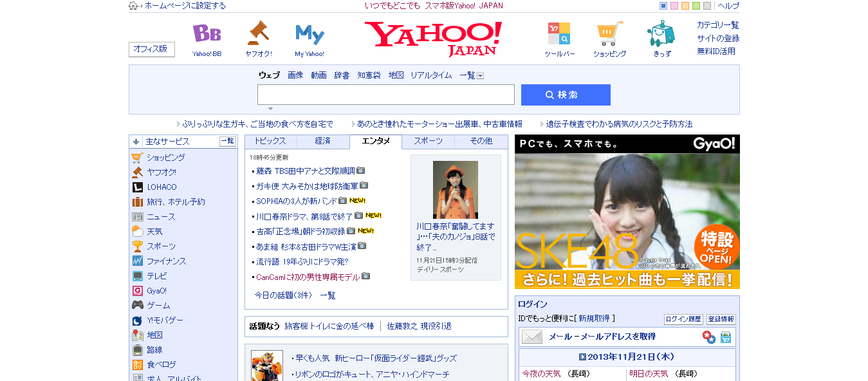Open the SKE48 GyaO! banner
This screenshot has width=868, height=381.
point(627,212)
